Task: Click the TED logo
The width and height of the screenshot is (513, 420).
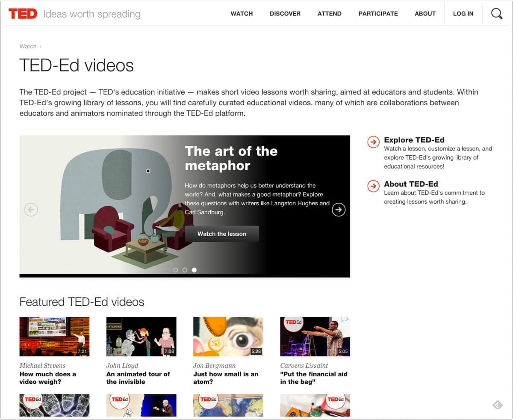Action: (23, 14)
